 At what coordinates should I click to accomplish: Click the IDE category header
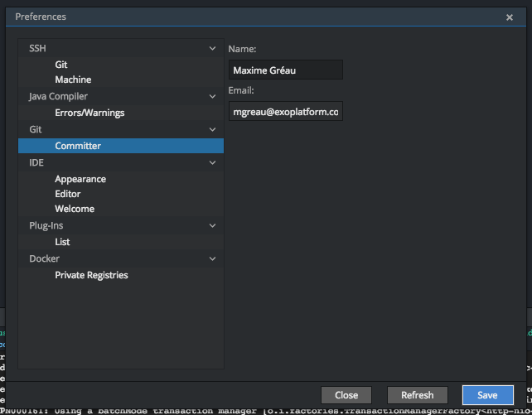[121, 162]
